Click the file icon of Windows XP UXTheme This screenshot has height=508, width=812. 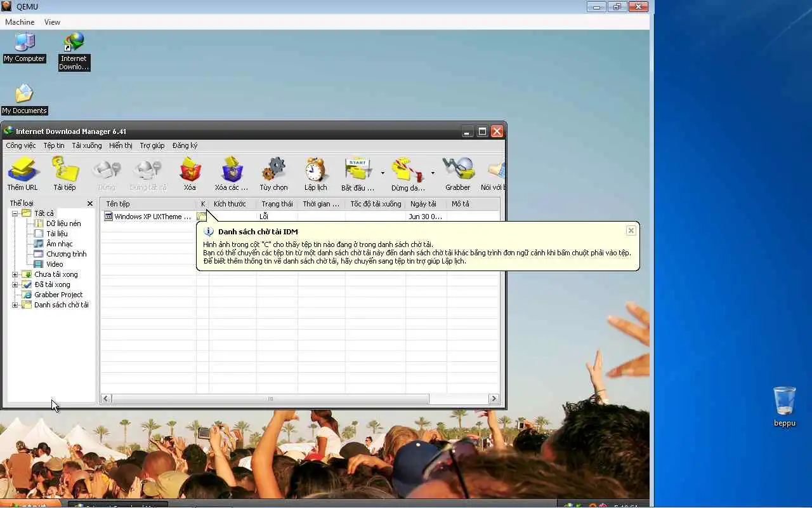tap(108, 217)
